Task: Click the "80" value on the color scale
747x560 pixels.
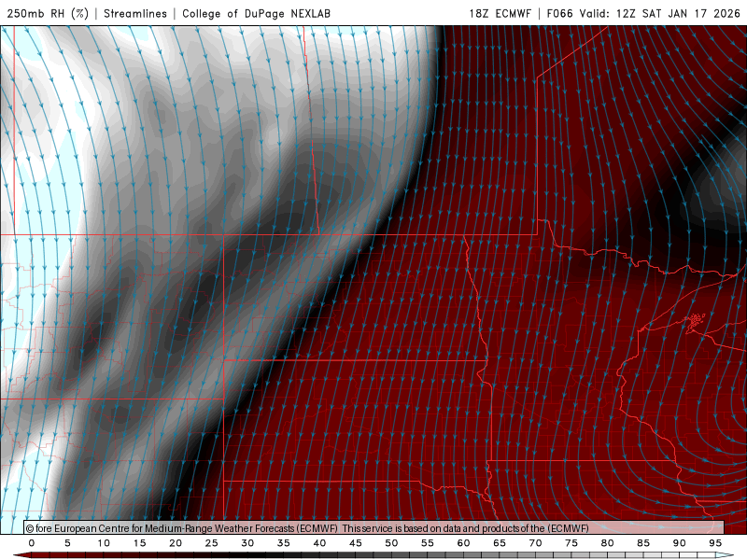Action: click(x=608, y=543)
